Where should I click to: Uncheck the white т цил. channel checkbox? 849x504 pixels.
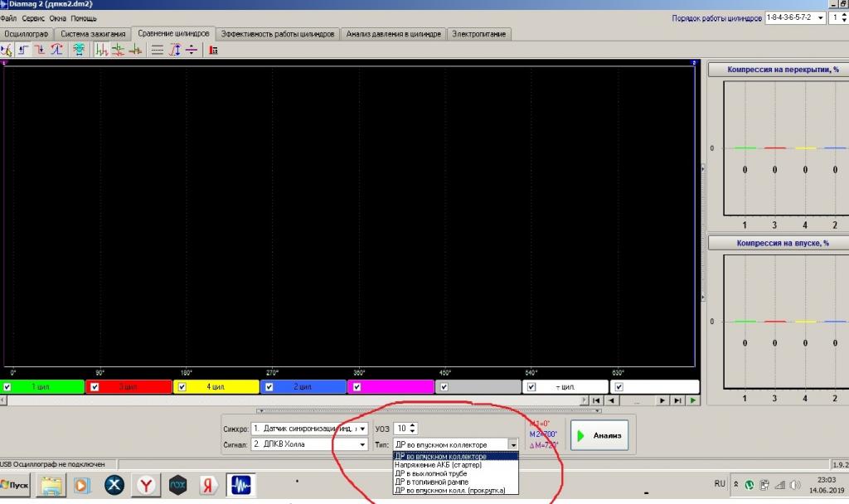pos(531,387)
